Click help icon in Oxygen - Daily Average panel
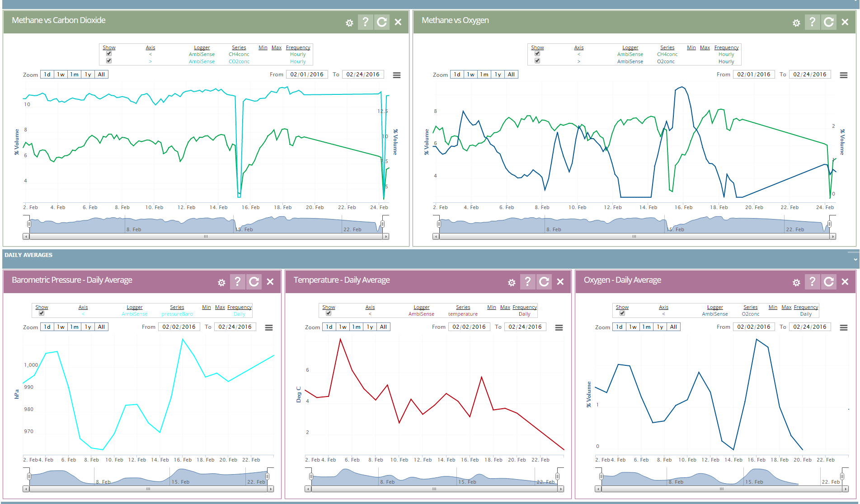The width and height of the screenshot is (860, 504). [812, 282]
